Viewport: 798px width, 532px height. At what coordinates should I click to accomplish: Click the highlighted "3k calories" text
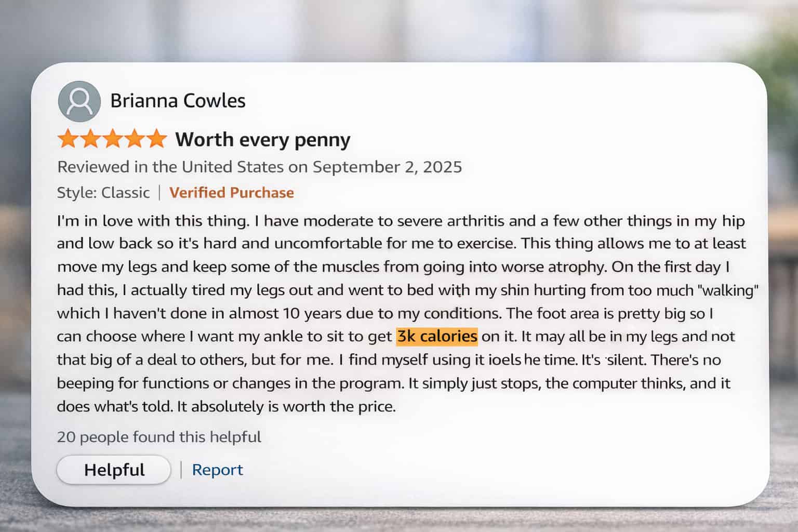(x=436, y=336)
